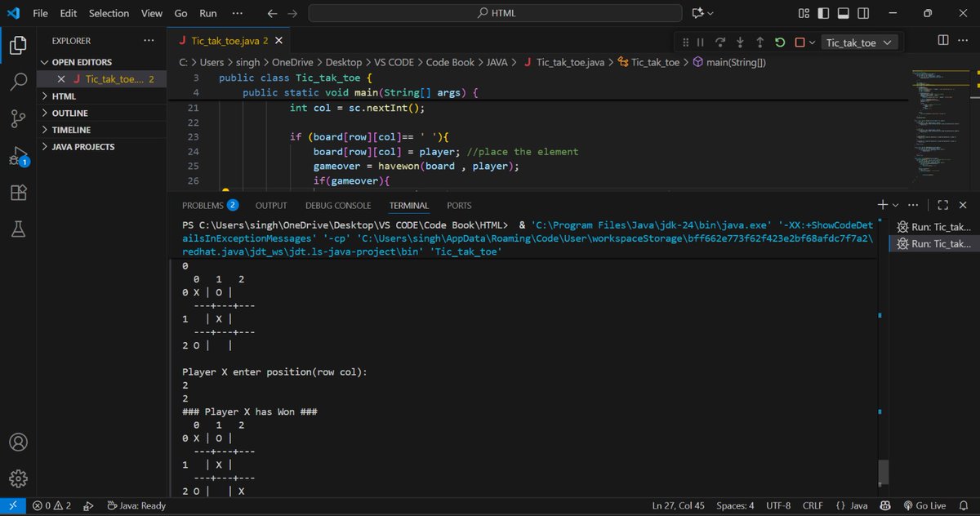980x516 pixels.
Task: Open the Explorer view in activity bar
Action: pyautogui.click(x=18, y=46)
